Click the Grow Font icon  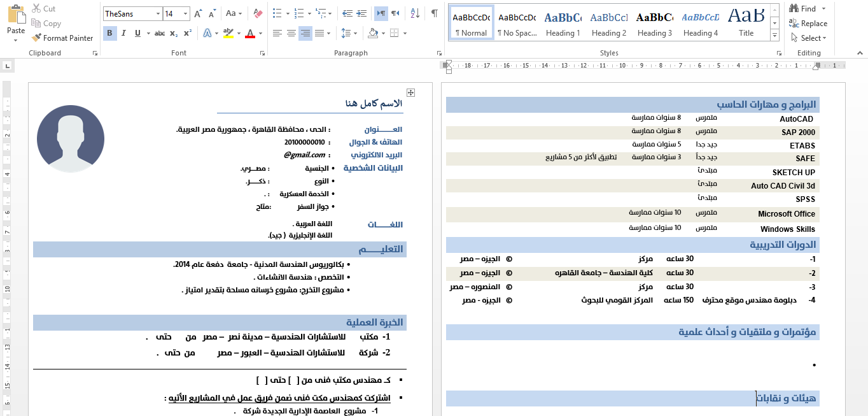click(x=198, y=13)
